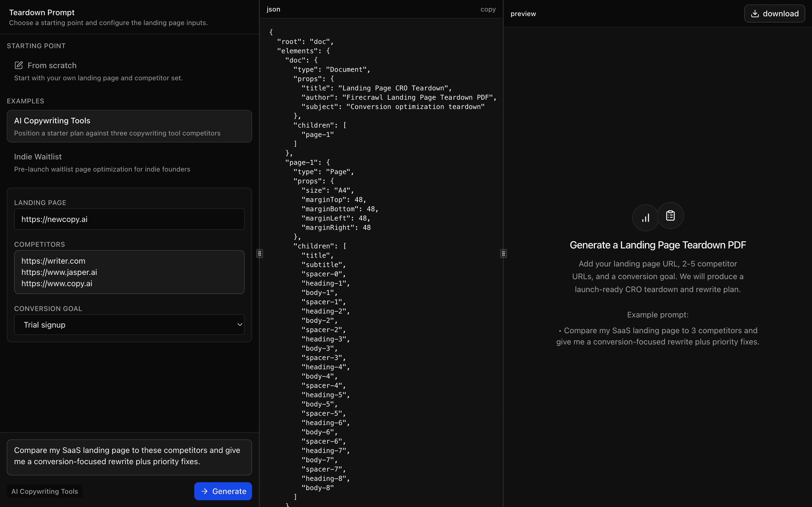Open the Conversion Goal dropdown

pos(129,324)
